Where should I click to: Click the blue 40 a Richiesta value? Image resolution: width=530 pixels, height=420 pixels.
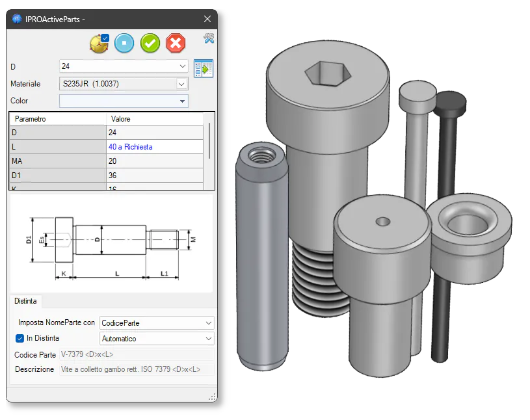(131, 147)
